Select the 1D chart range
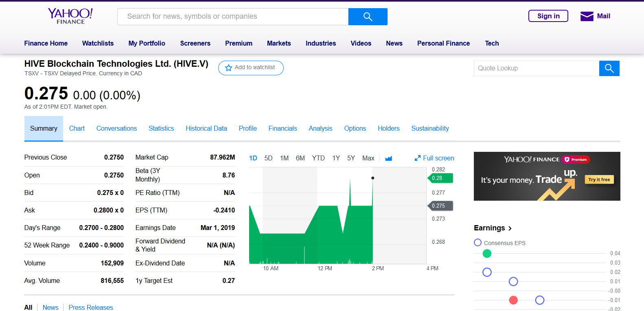This screenshot has height=311, width=644. [253, 158]
